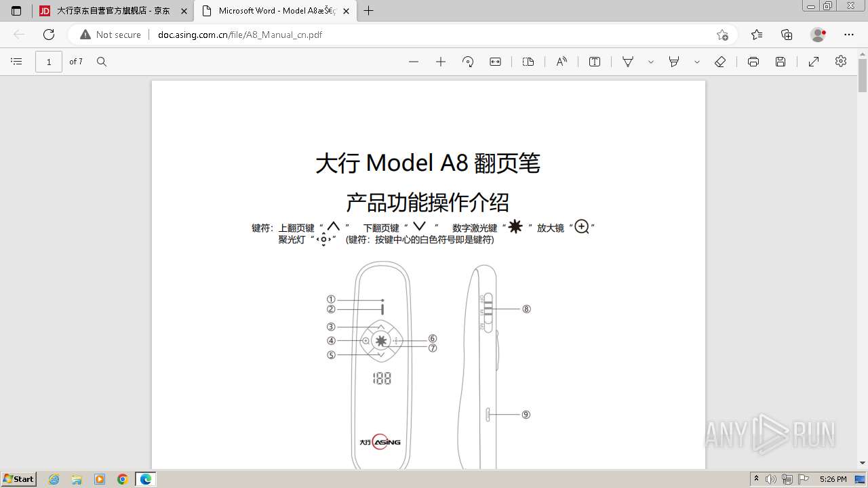Open PDF viewer settings gear

point(841,61)
